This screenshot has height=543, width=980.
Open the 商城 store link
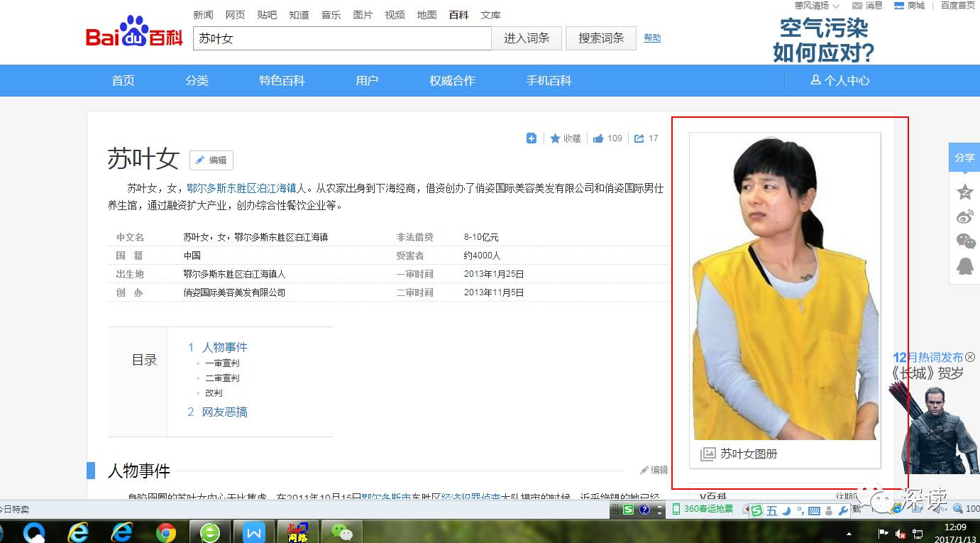pyautogui.click(x=910, y=6)
